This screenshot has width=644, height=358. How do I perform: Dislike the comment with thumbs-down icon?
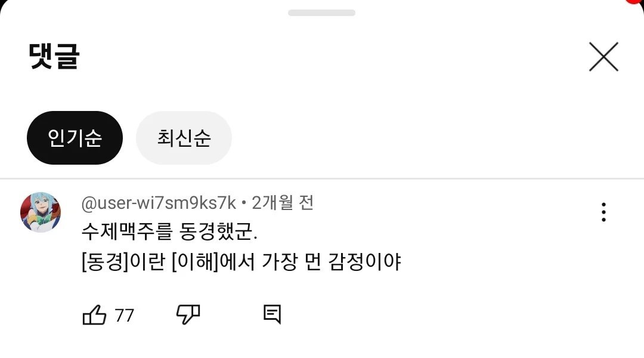pos(188,315)
